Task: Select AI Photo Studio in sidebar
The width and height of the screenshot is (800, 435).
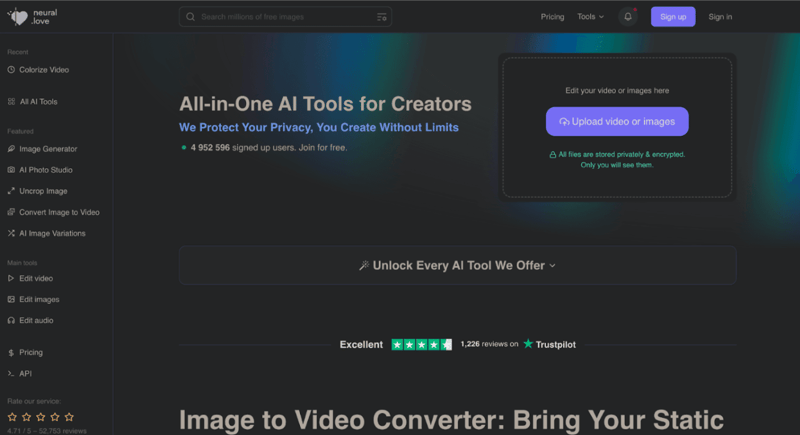Action: 45,170
